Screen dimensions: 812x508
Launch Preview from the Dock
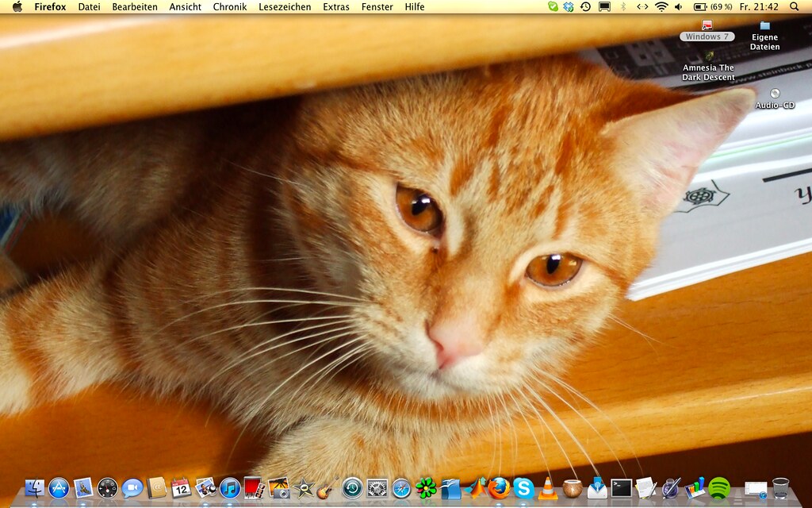click(205, 488)
